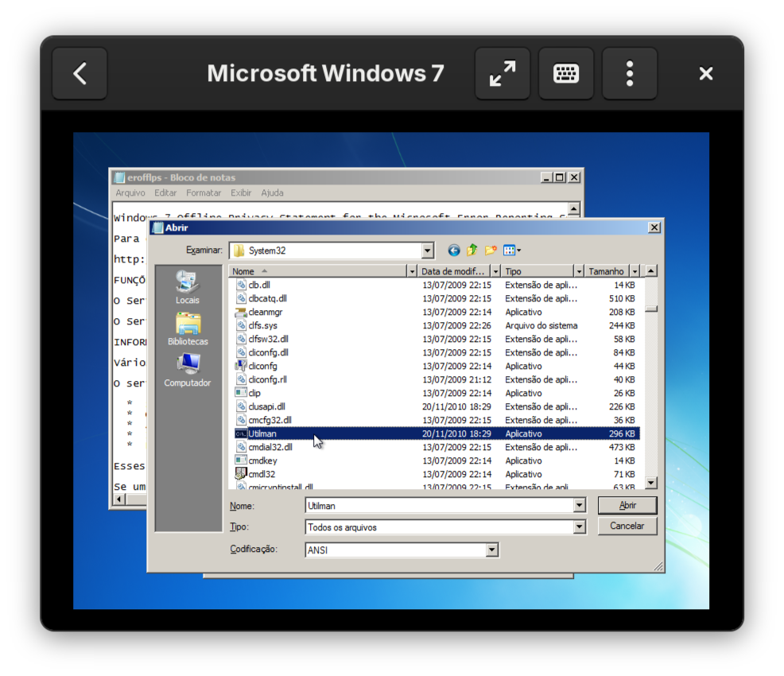Viewport: 784px width, 676px height.
Task: Go up one folder level in Abrir dialog
Action: [x=472, y=250]
